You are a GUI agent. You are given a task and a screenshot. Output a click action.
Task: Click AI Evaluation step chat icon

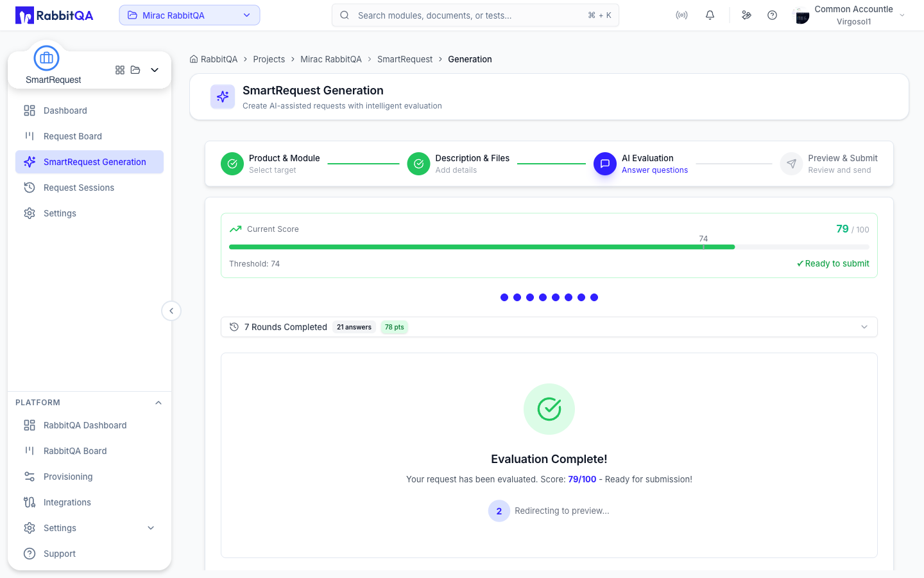[x=604, y=164]
